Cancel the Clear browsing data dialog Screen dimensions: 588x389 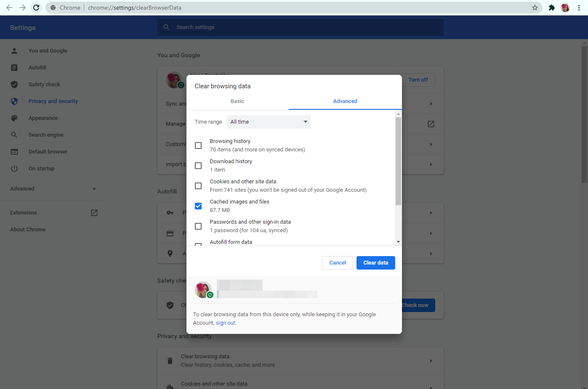[338, 263]
